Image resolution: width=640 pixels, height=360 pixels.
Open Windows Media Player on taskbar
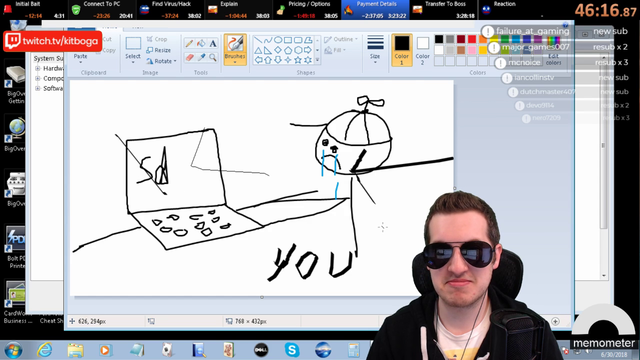coord(105,350)
